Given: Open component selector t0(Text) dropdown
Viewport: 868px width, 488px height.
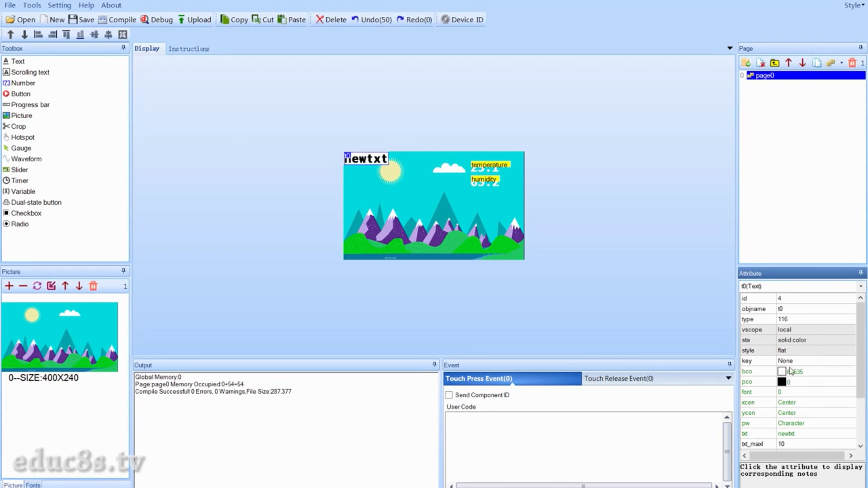Looking at the screenshot, I should pos(861,286).
